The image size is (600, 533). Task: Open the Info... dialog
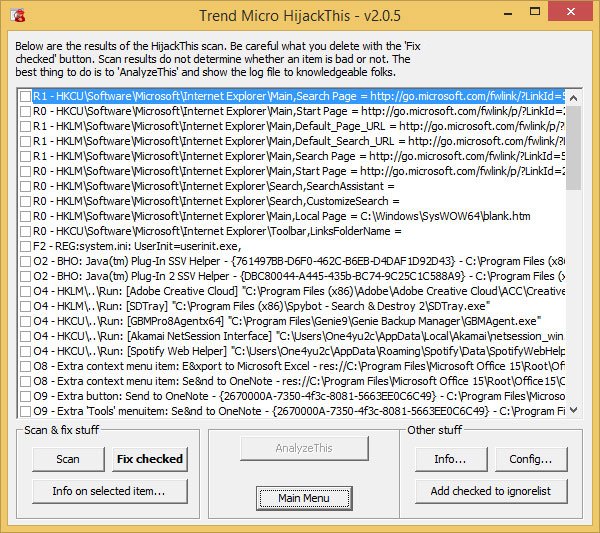[451, 459]
